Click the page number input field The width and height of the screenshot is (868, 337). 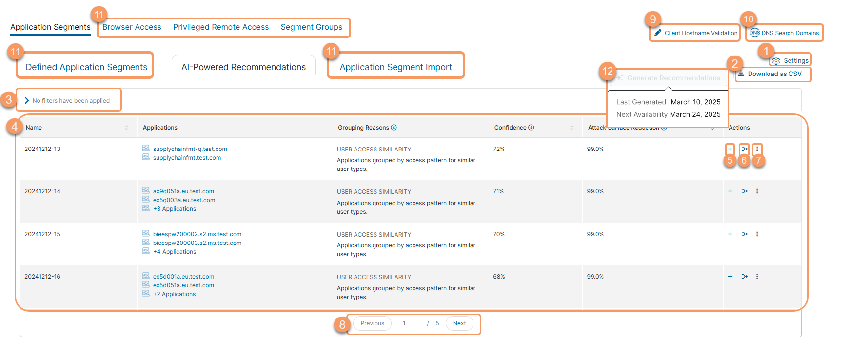click(x=409, y=323)
